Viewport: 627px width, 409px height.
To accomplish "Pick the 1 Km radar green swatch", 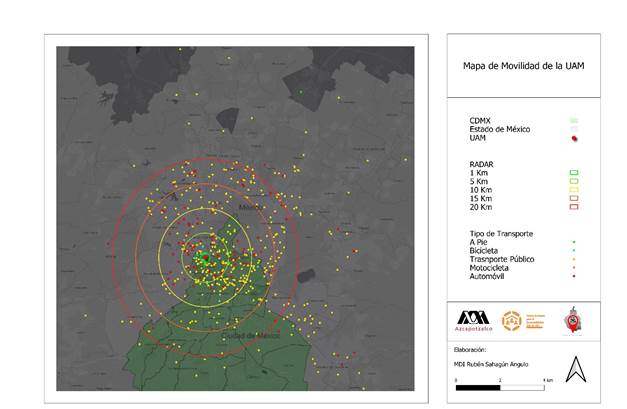I will 574,173.
